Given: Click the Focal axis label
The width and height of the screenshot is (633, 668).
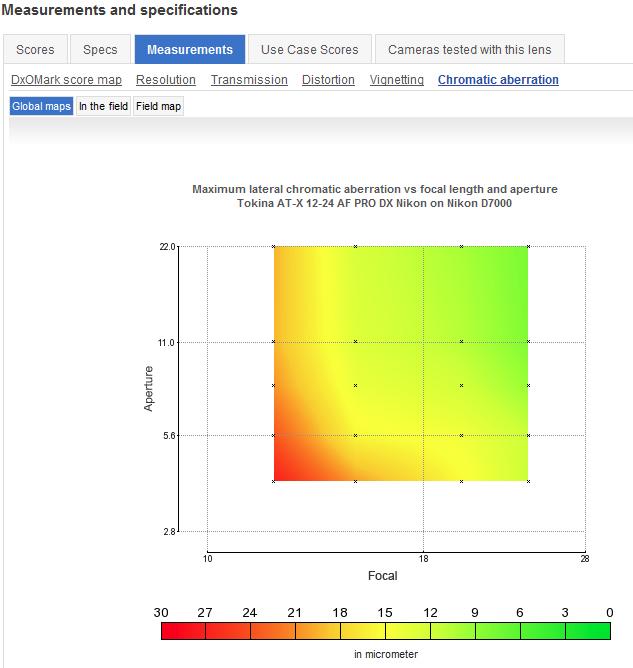Looking at the screenshot, I should [383, 576].
